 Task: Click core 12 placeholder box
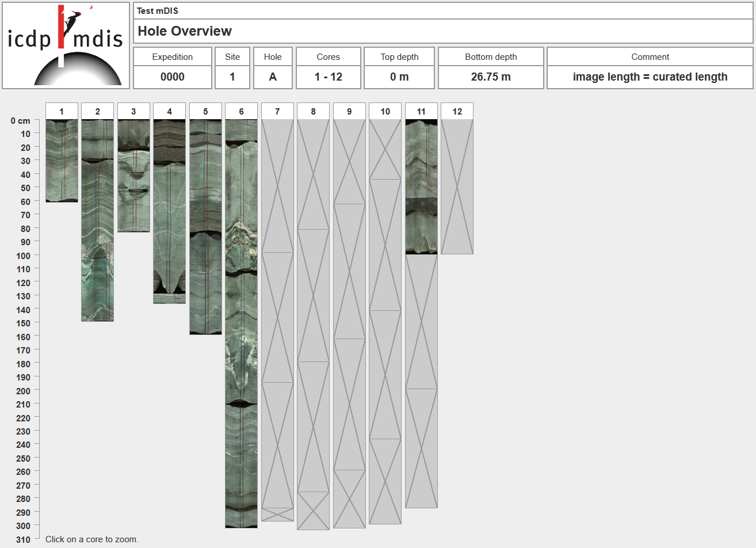point(457,187)
